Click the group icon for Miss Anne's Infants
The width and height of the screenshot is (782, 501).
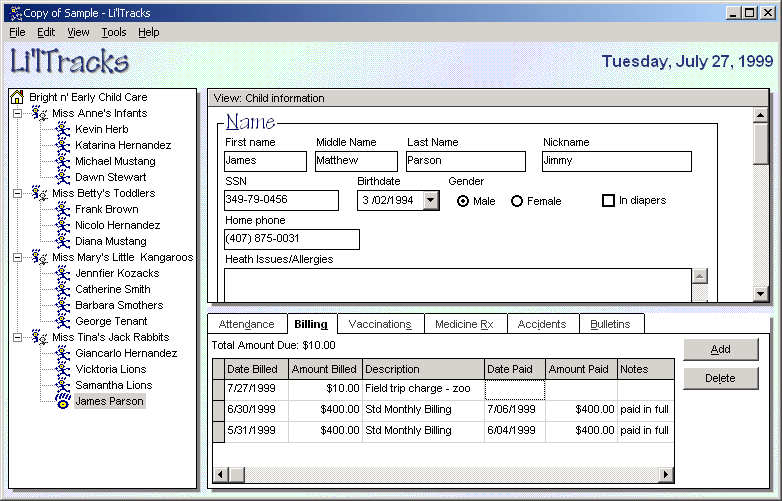[39, 113]
